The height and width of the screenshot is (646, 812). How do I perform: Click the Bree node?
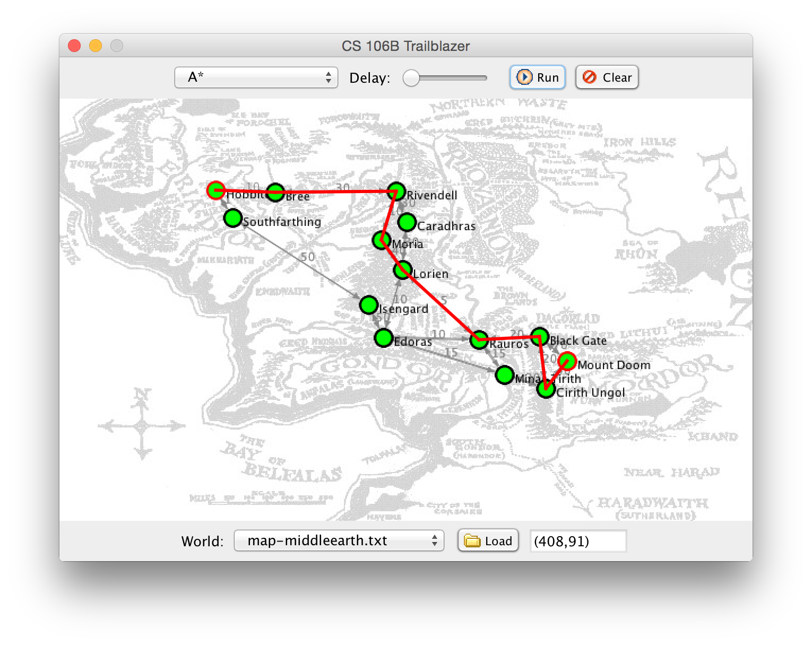coord(275,192)
